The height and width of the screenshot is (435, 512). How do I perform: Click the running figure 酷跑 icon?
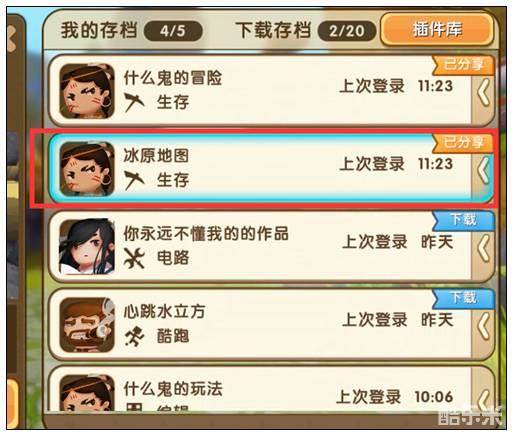click(134, 336)
